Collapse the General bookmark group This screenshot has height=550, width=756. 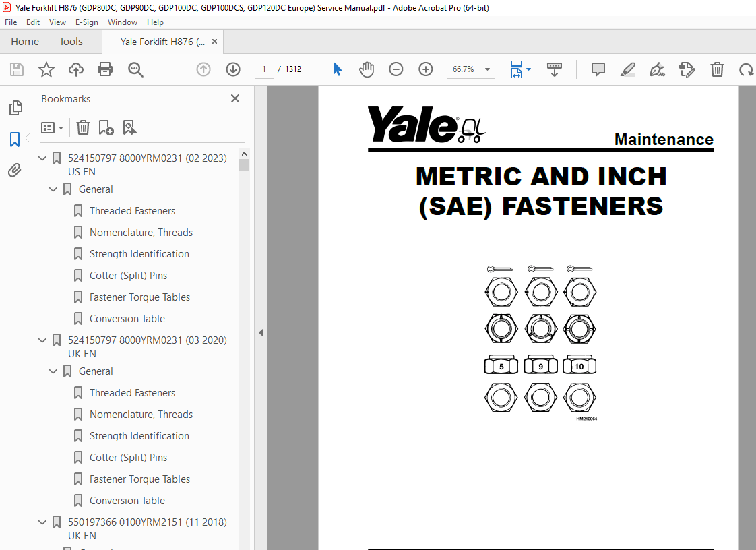(x=53, y=189)
